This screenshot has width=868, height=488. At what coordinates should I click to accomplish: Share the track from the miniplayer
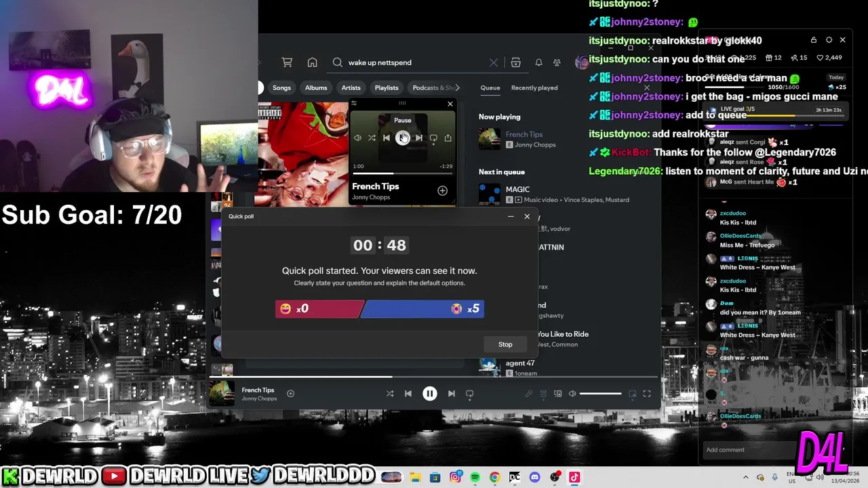[x=448, y=138]
